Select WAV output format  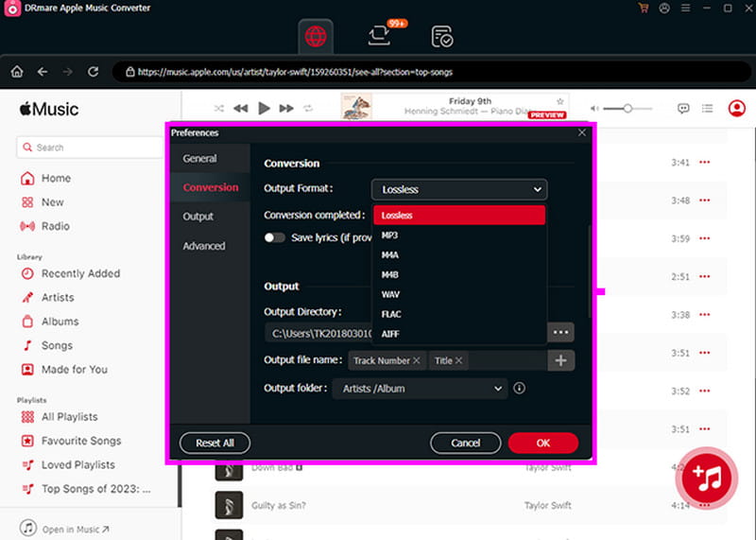click(x=459, y=294)
